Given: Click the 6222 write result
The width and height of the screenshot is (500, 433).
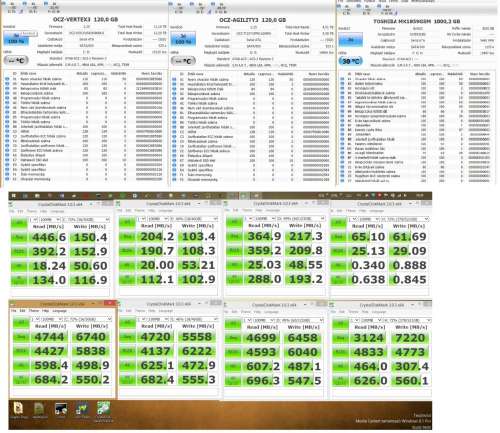Looking at the screenshot, I should 197,351.
